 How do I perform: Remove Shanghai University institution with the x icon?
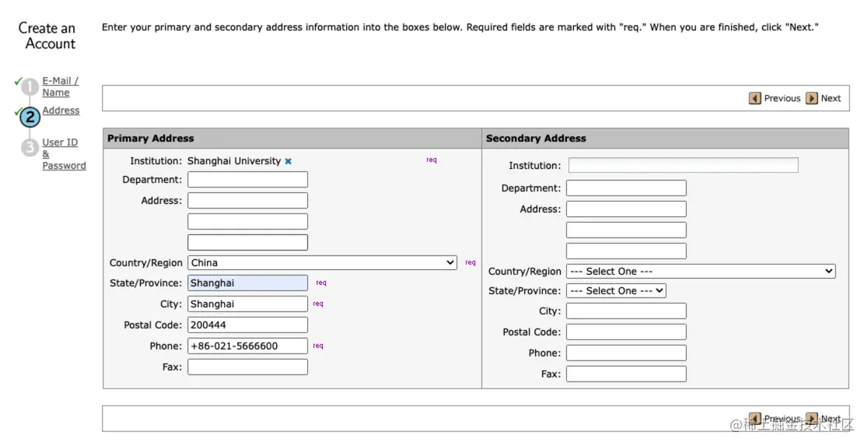point(288,161)
